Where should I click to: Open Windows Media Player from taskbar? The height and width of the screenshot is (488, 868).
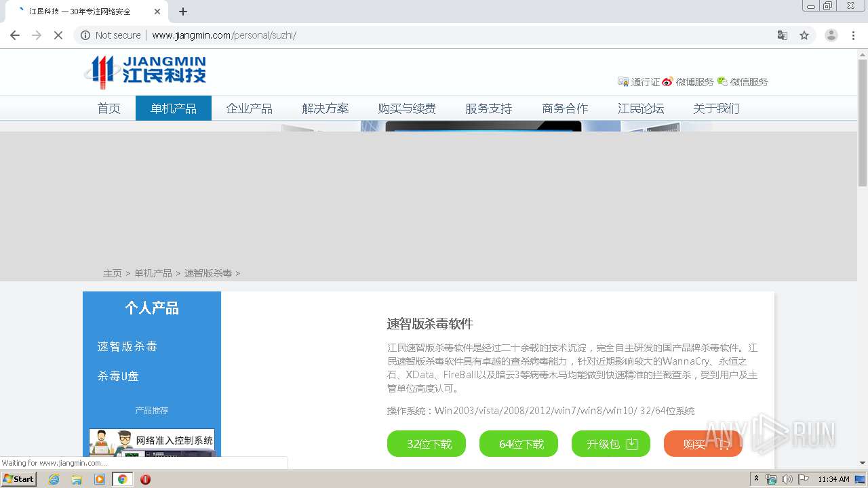click(100, 479)
